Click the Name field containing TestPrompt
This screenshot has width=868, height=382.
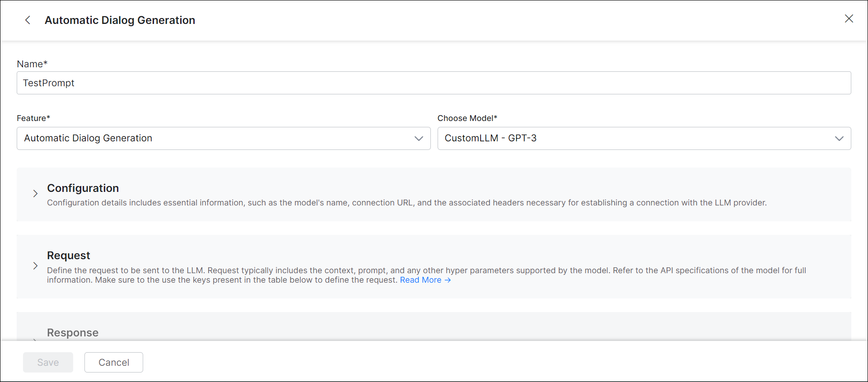(x=434, y=83)
